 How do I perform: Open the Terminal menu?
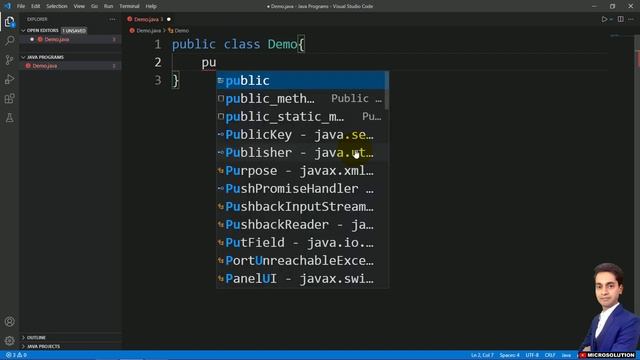click(129, 6)
